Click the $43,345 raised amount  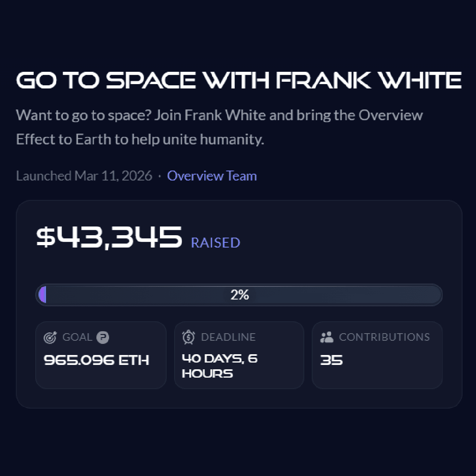click(109, 237)
